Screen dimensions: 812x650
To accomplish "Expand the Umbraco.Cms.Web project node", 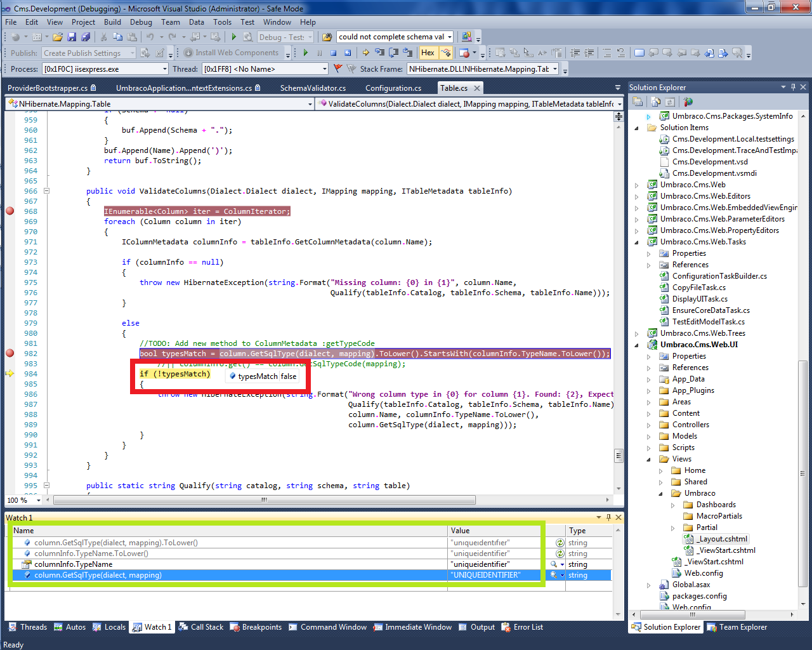I will coord(637,185).
